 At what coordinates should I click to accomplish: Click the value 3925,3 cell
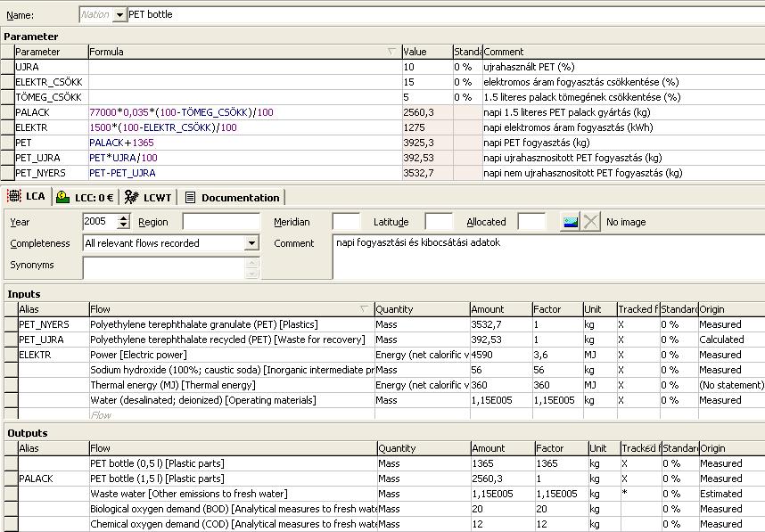click(427, 143)
